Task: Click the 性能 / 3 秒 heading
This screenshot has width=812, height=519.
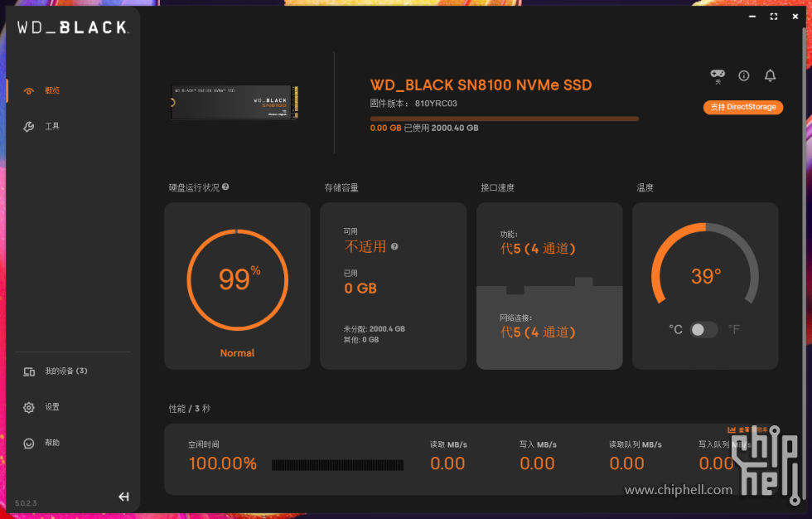Action: [x=190, y=409]
